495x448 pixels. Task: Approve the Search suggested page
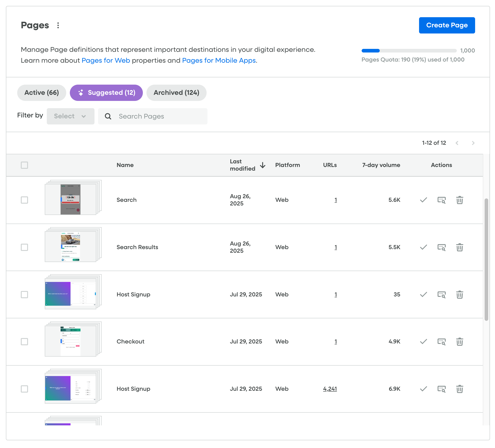[x=423, y=200]
